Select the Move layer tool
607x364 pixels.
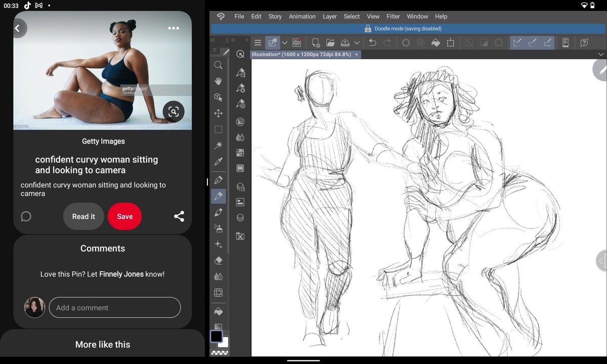[218, 113]
